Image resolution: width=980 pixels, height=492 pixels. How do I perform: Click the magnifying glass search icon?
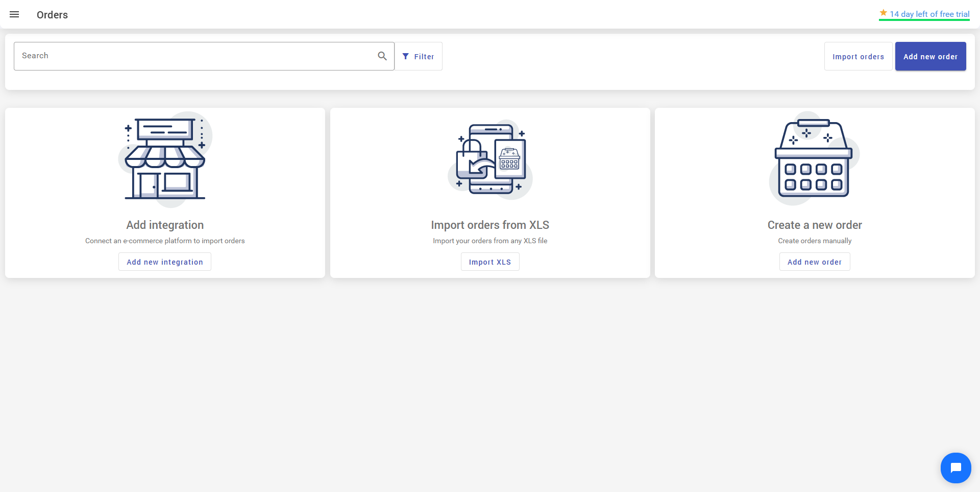pyautogui.click(x=382, y=56)
